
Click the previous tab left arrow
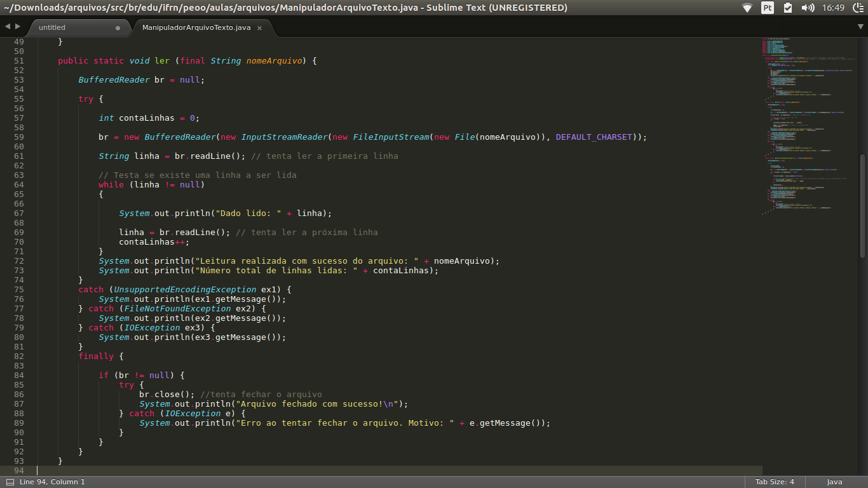[x=8, y=27]
